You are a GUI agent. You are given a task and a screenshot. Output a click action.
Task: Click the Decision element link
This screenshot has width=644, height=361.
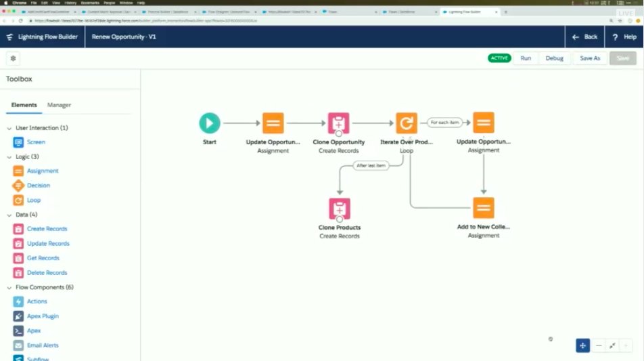pos(39,186)
